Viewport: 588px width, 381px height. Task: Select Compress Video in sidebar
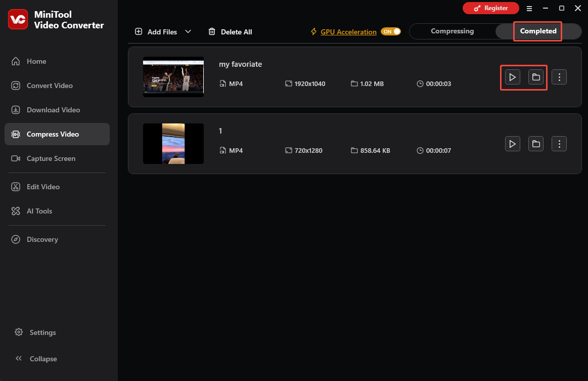click(x=57, y=134)
